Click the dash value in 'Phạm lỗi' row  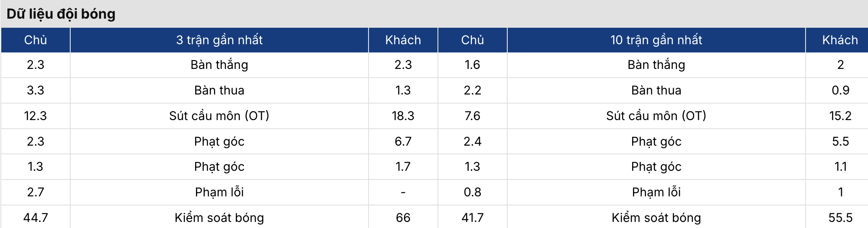[x=403, y=192]
